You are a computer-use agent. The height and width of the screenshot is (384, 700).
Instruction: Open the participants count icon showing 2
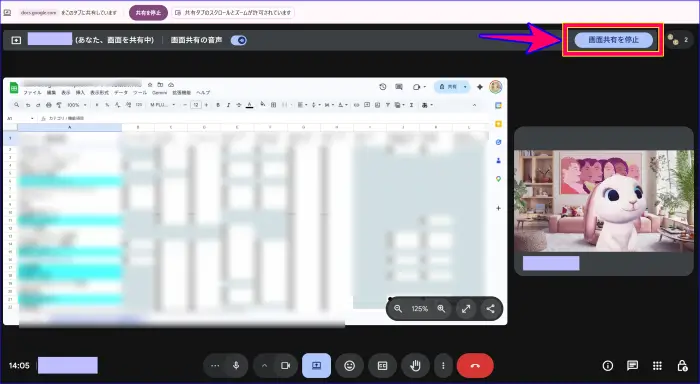click(678, 40)
